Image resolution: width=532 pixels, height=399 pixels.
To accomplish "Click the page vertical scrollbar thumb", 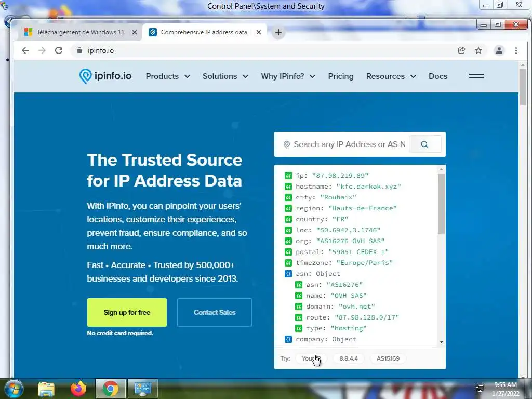I will click(523, 87).
